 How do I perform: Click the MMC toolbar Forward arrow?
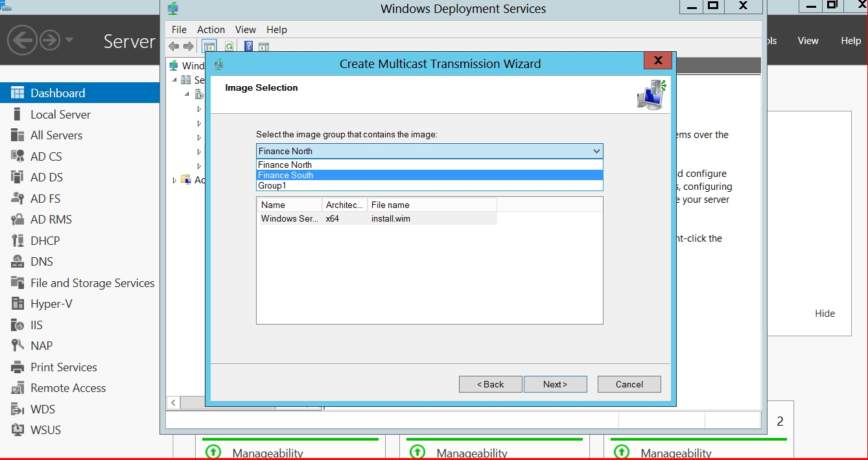(188, 46)
